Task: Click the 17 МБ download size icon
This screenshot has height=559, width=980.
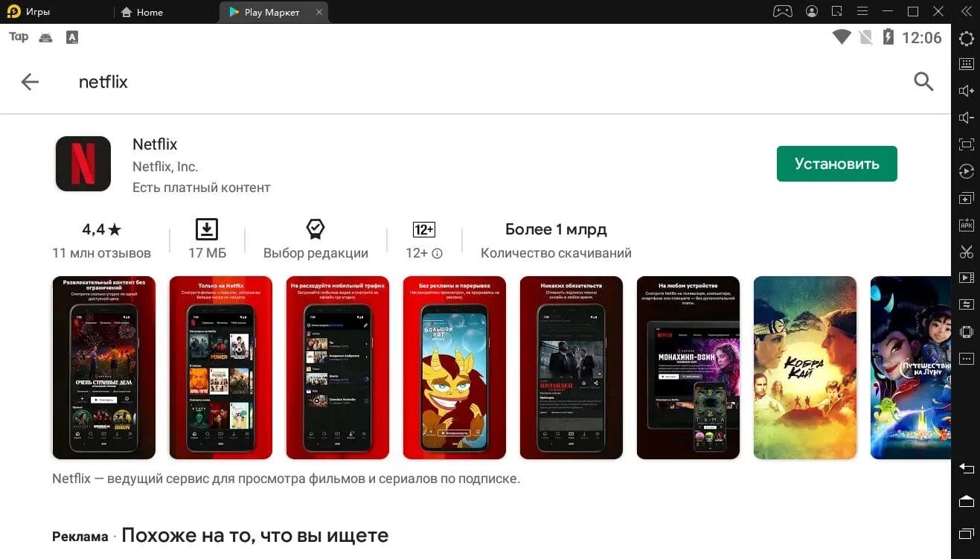Action: point(207,229)
